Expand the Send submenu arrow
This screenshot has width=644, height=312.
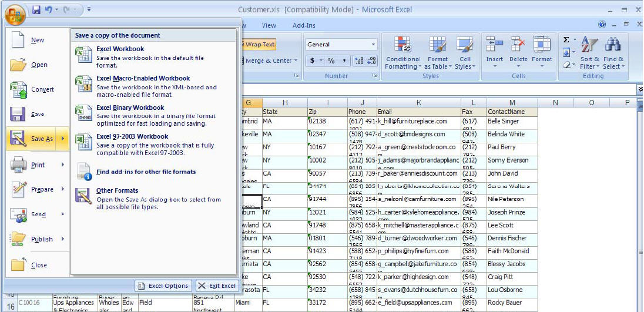coord(63,214)
